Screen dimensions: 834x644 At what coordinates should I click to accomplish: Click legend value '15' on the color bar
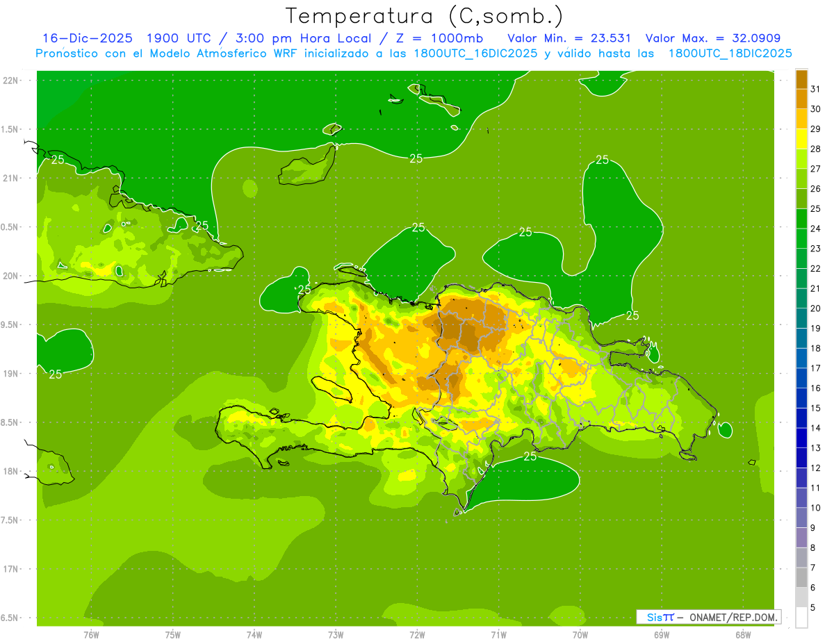click(x=816, y=408)
